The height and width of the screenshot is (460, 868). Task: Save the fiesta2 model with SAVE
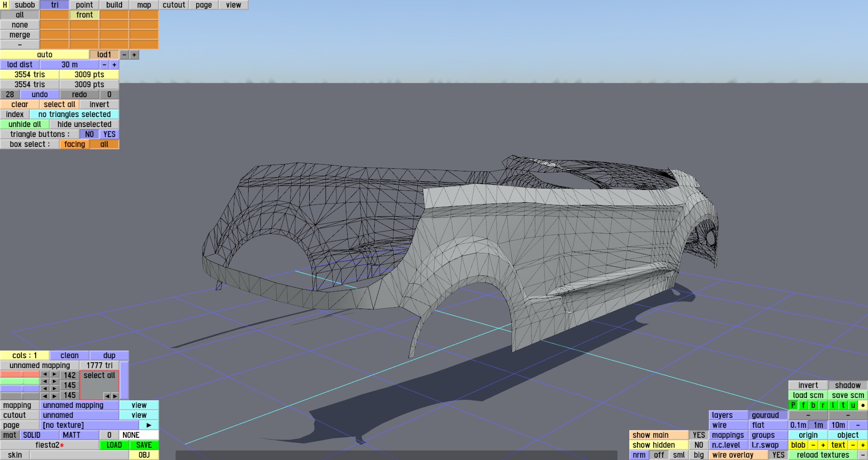pos(144,445)
